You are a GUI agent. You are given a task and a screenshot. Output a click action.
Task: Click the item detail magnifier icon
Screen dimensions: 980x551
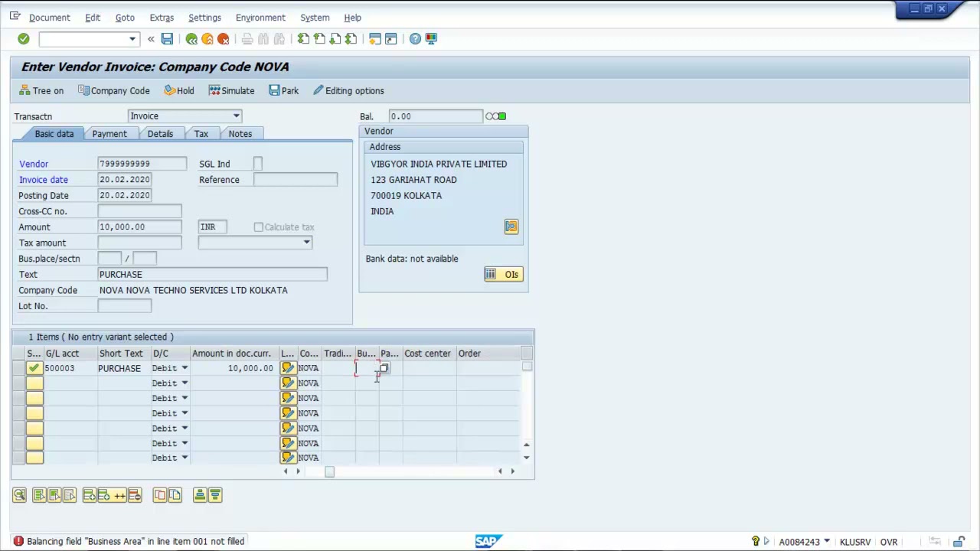click(x=19, y=495)
